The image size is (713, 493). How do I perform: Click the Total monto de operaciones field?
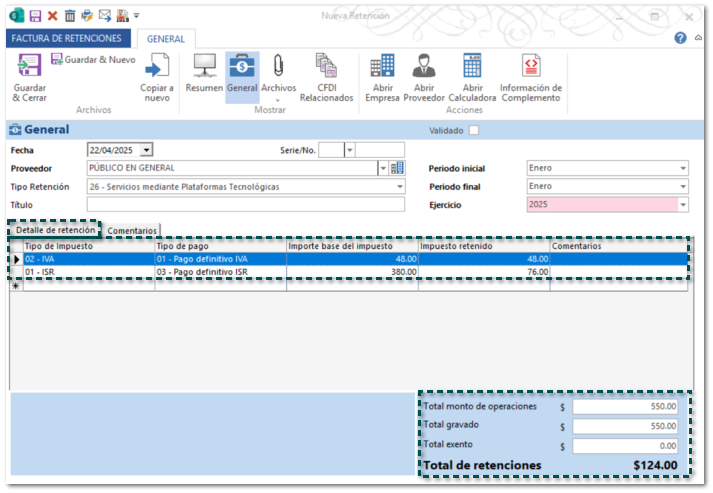click(625, 407)
